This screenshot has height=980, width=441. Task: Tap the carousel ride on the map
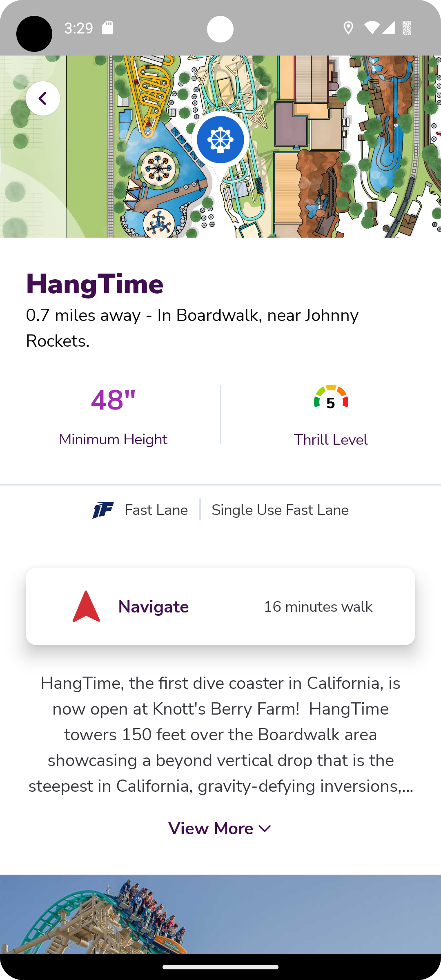pyautogui.click(x=158, y=167)
